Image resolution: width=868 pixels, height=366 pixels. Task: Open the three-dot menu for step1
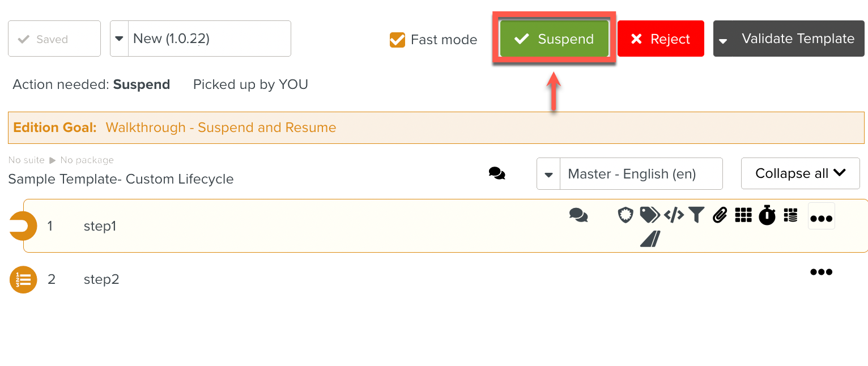pos(821,219)
